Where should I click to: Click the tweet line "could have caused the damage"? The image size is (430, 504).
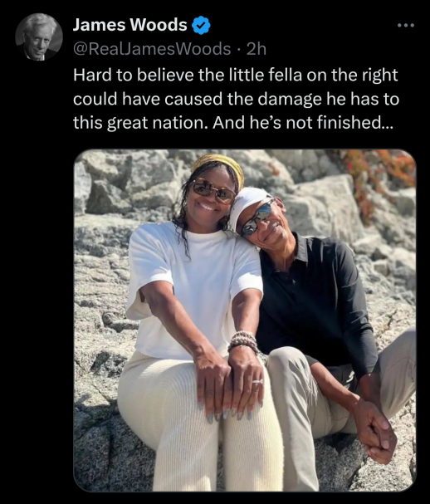click(237, 99)
